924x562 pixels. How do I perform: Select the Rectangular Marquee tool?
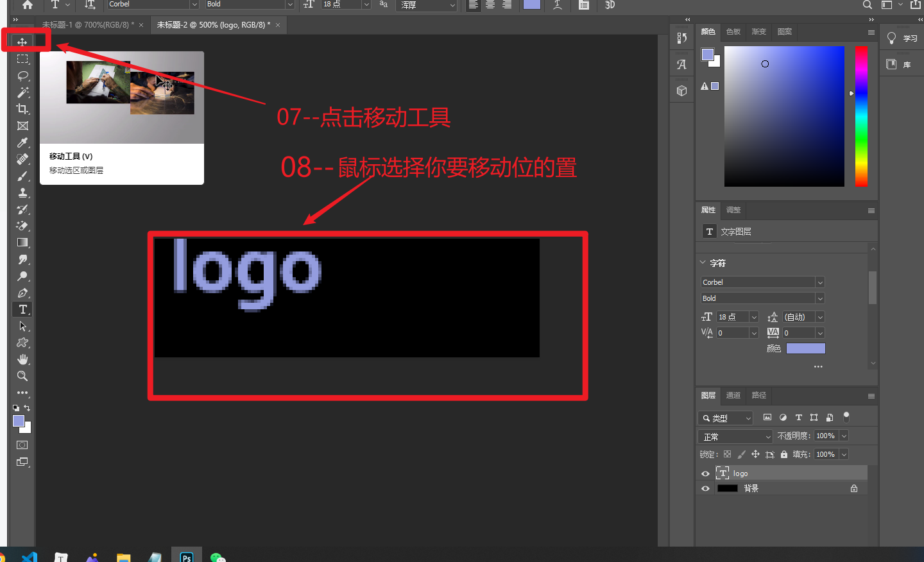click(x=22, y=59)
